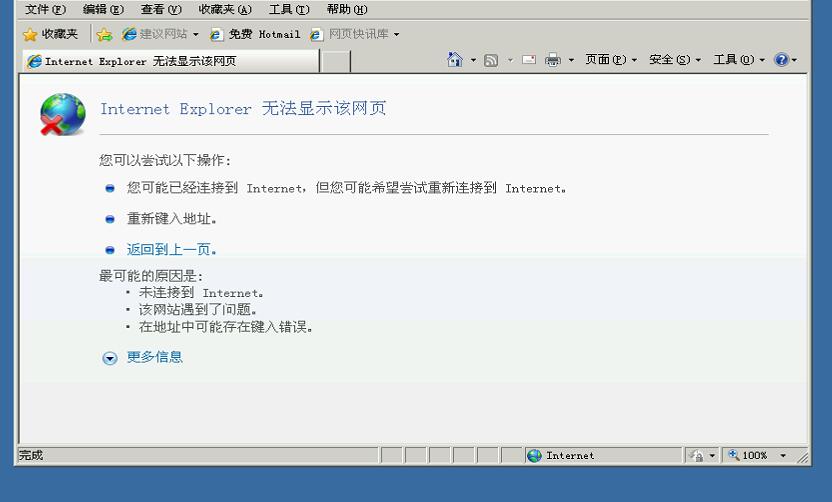Click the globe with red X error icon
This screenshot has height=502, width=832.
pyautogui.click(x=63, y=115)
